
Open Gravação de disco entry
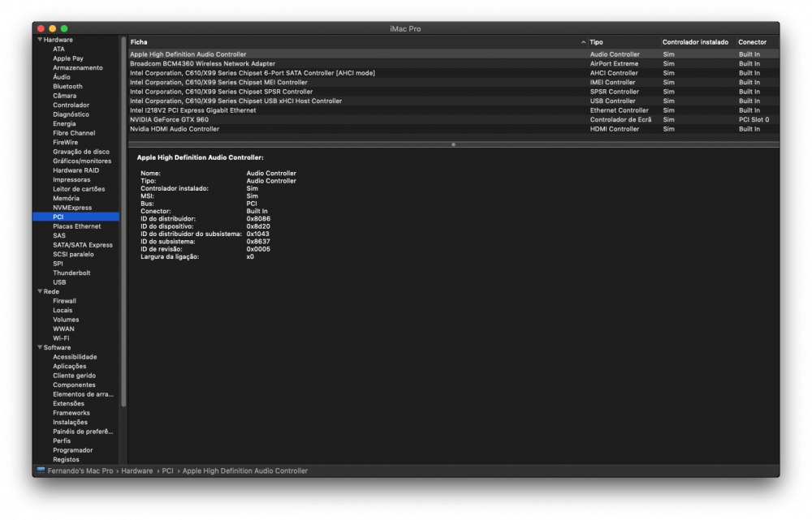(x=80, y=152)
